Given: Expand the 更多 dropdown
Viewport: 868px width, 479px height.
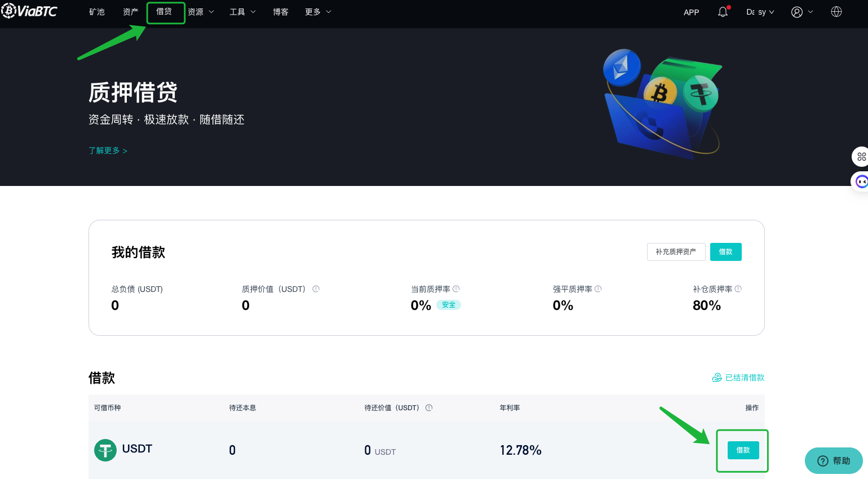Looking at the screenshot, I should point(317,11).
